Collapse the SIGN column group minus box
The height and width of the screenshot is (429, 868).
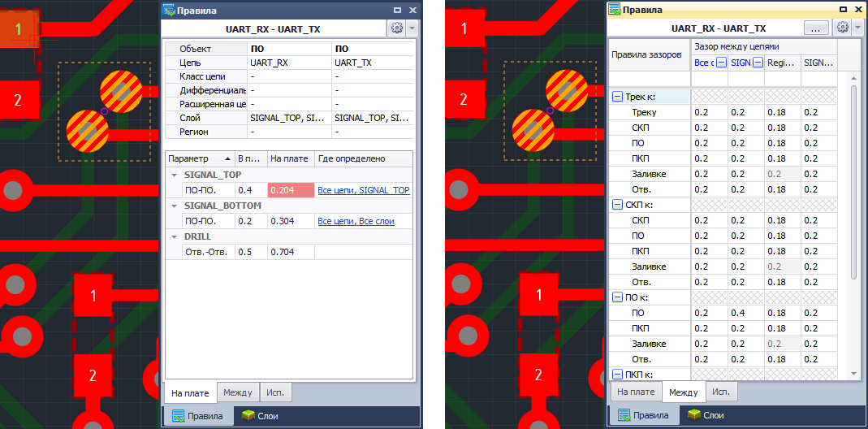[758, 63]
